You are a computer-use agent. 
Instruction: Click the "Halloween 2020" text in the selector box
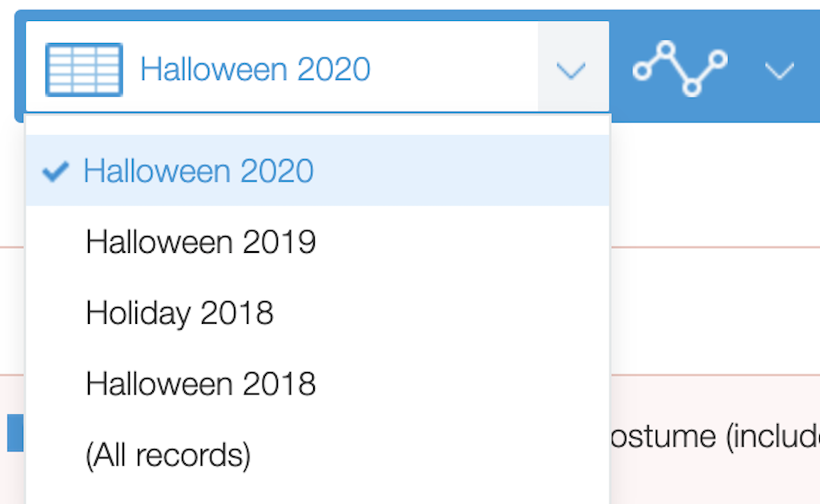click(255, 70)
